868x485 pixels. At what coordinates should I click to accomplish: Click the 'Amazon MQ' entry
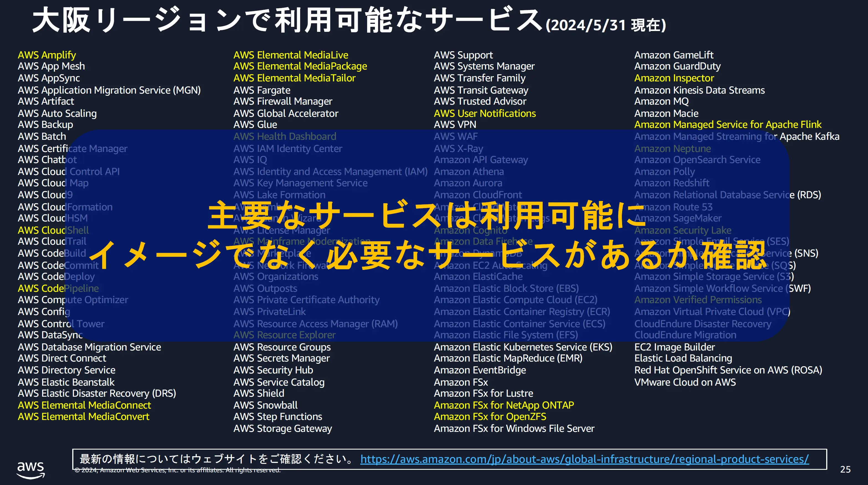click(x=661, y=101)
